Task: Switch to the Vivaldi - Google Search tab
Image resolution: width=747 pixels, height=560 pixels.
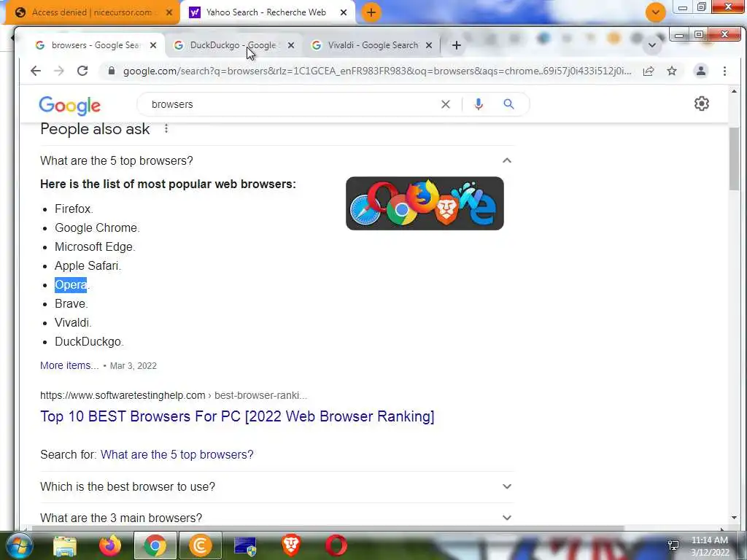Action: 373,45
